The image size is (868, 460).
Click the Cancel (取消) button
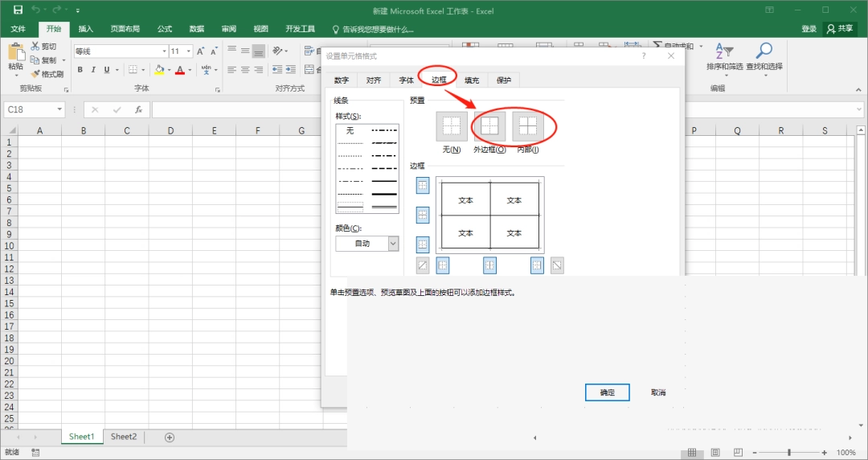point(658,392)
